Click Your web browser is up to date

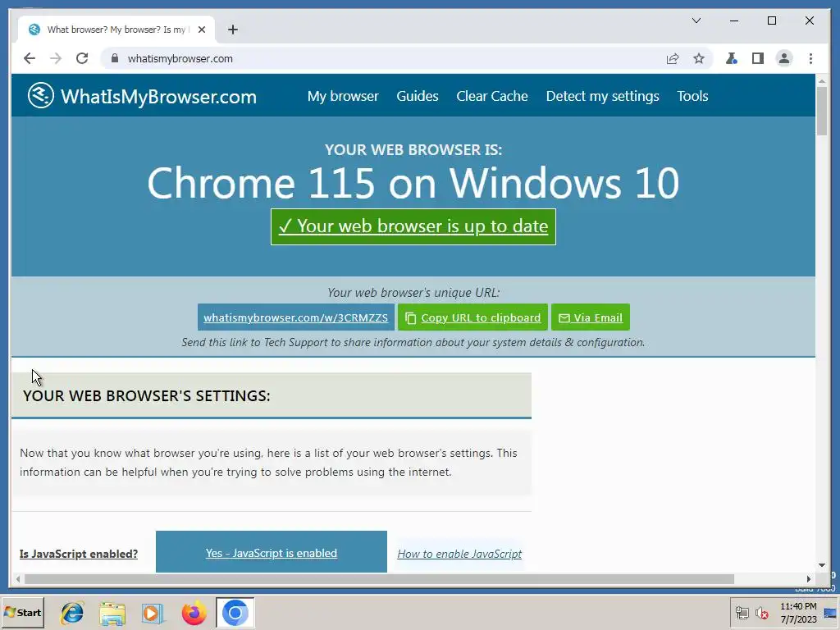[413, 226]
